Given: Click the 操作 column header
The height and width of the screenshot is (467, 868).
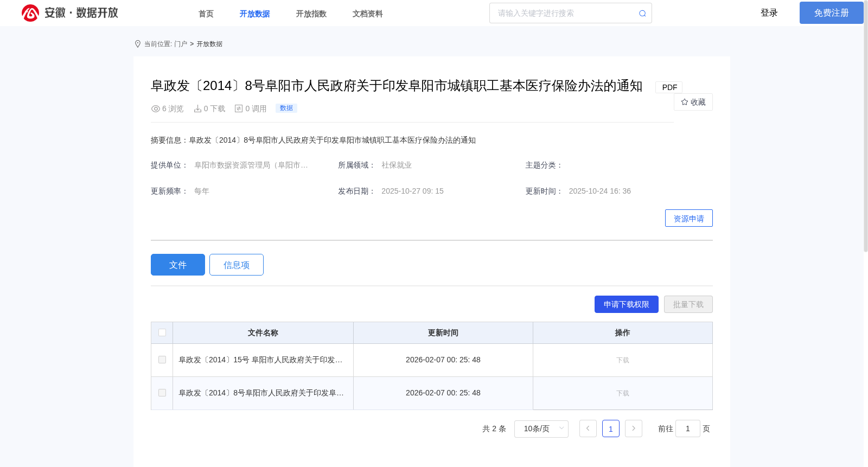Looking at the screenshot, I should tap(623, 332).
